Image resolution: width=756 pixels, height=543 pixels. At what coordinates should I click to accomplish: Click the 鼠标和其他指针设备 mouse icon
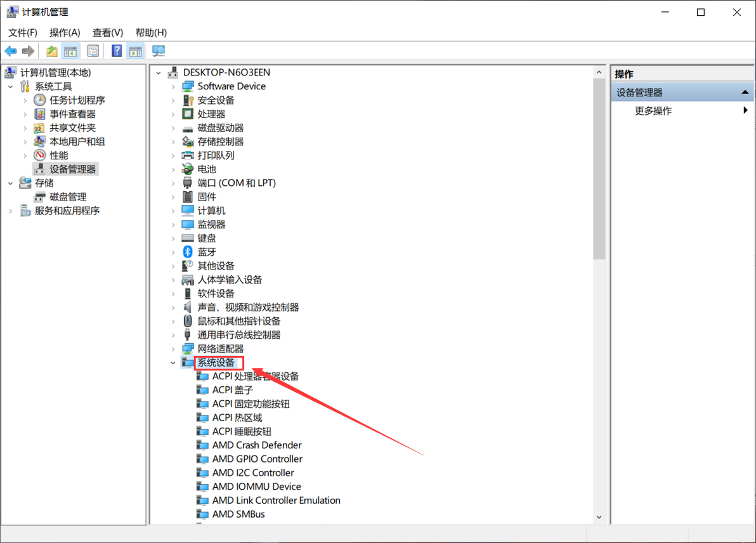coord(188,321)
